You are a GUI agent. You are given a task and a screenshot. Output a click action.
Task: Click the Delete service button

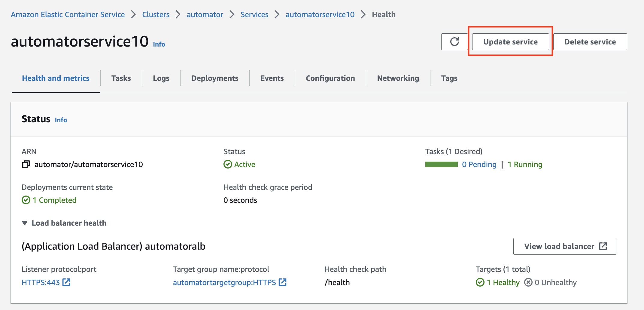click(x=590, y=42)
